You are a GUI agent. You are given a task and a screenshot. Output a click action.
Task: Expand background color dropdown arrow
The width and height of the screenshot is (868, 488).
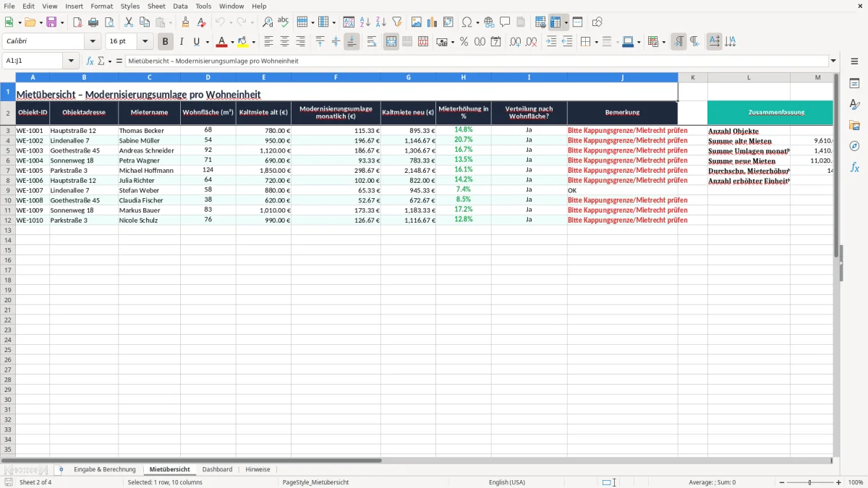254,42
